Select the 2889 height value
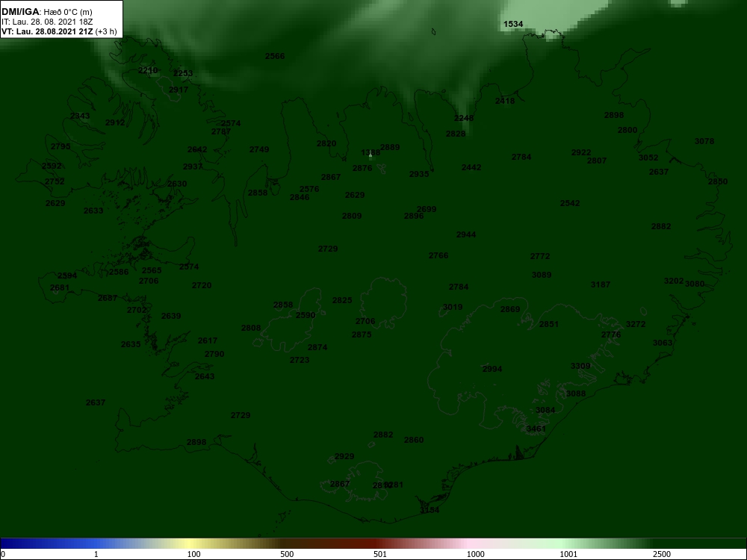 tap(390, 147)
